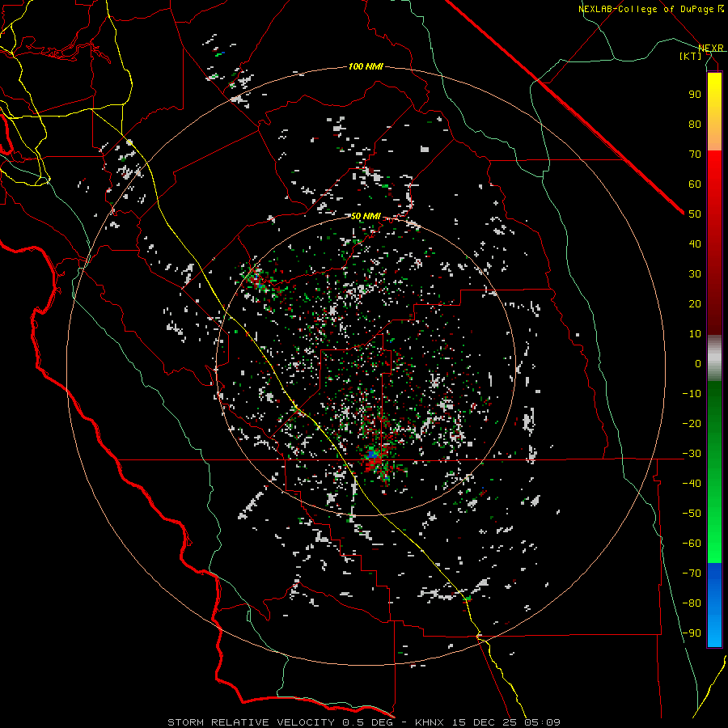Select the gray zero-velocity segment of the color bar

[714, 358]
